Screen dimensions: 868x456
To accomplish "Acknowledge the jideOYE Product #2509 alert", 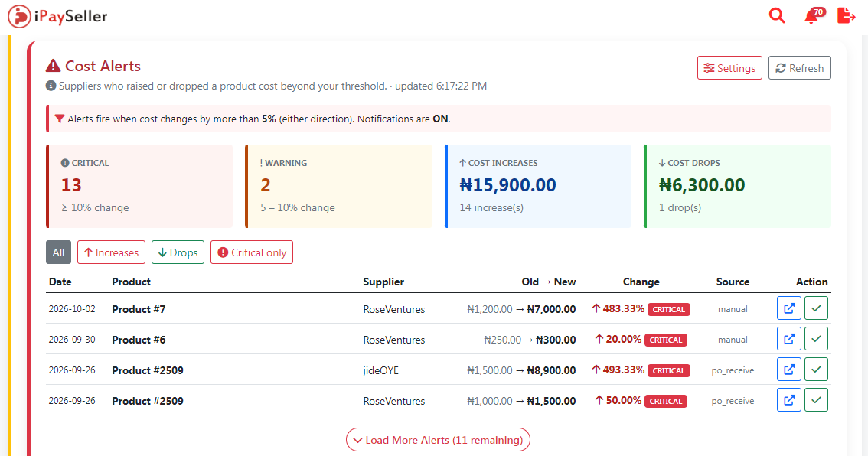I will point(816,369).
